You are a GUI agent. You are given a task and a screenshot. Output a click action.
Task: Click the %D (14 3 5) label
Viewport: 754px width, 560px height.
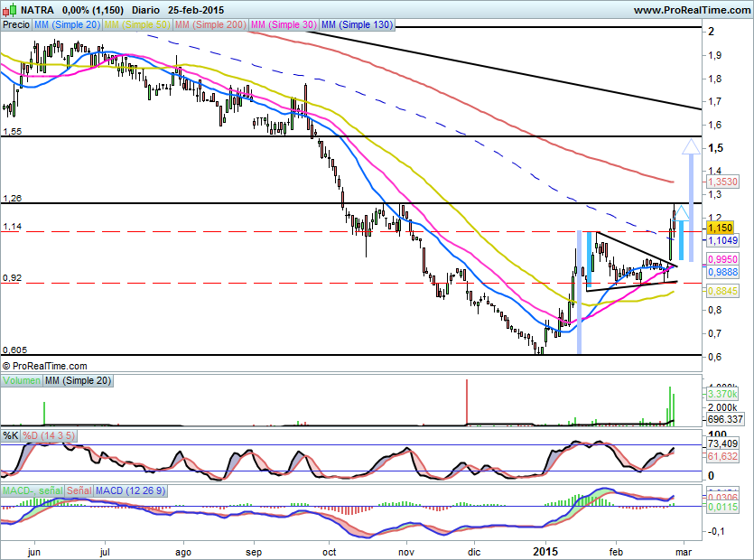pyautogui.click(x=49, y=435)
